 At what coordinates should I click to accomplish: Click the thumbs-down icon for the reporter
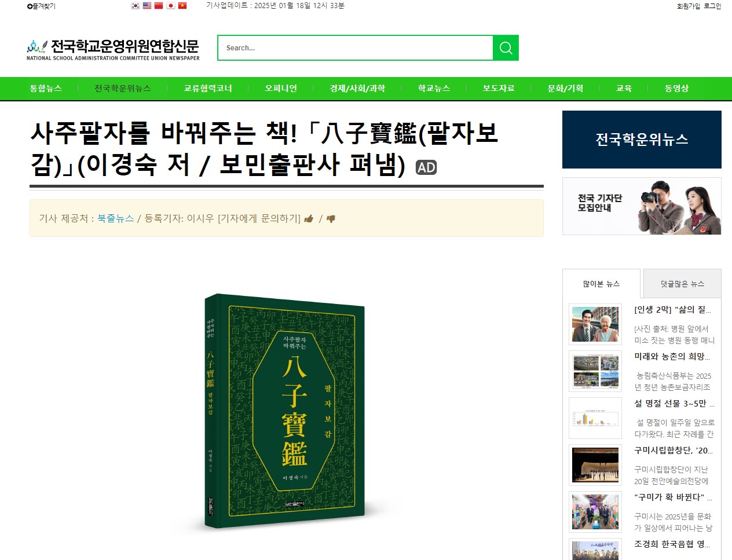coord(331,219)
